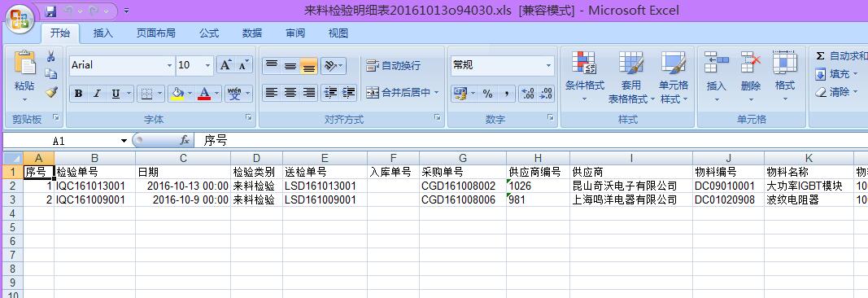Image resolution: width=868 pixels, height=298 pixels.
Task: Click the Cut scissors icon
Action: (51, 56)
